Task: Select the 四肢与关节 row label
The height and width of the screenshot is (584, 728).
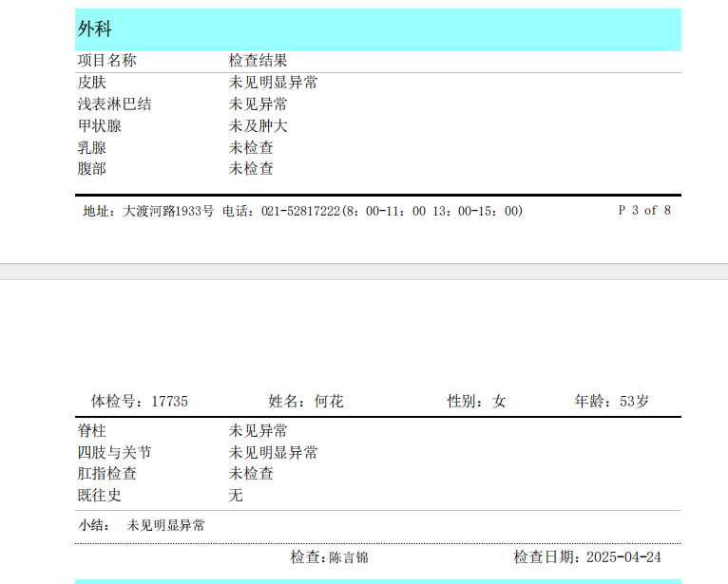Action: tap(114, 453)
